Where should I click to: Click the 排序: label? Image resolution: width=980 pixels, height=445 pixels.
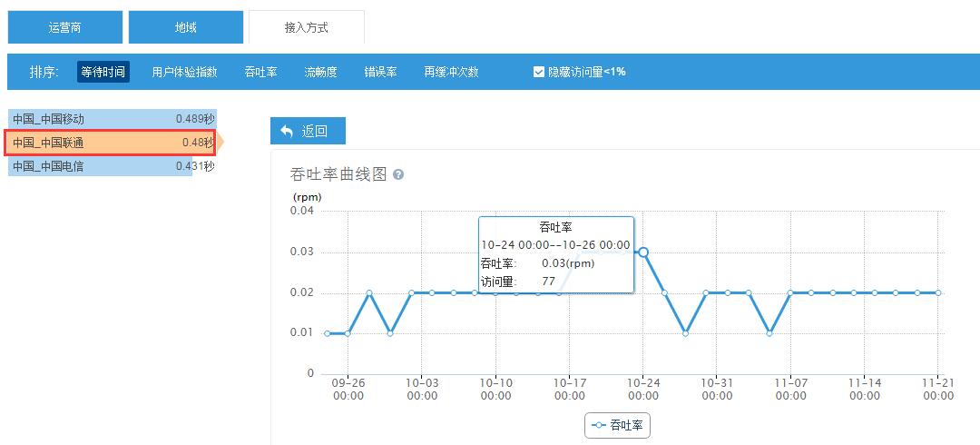point(44,72)
